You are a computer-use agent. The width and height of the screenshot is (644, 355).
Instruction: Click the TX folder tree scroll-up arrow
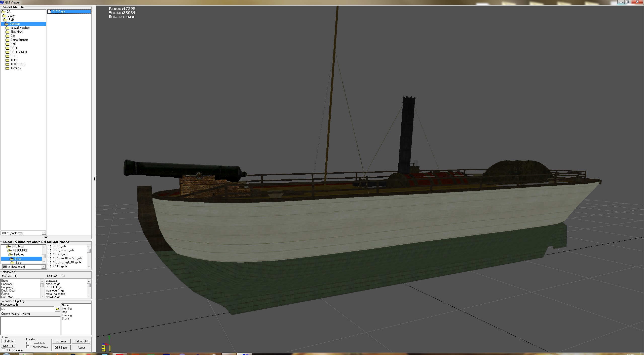coord(44,247)
